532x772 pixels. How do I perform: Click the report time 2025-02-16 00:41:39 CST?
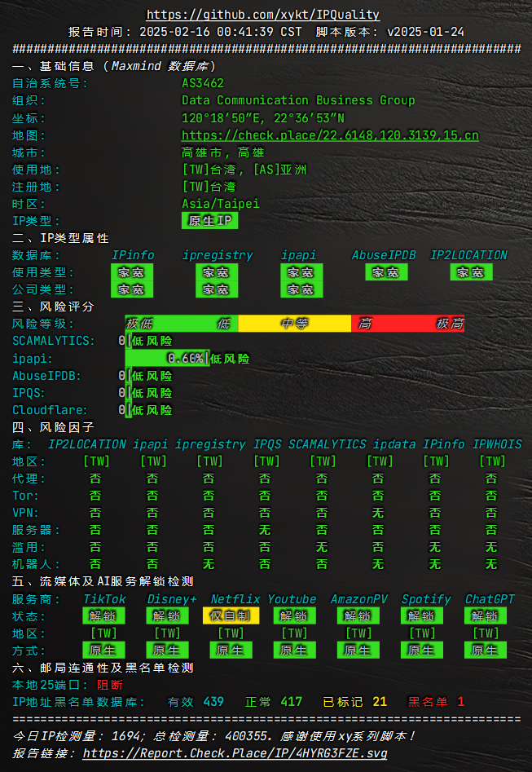point(221,32)
